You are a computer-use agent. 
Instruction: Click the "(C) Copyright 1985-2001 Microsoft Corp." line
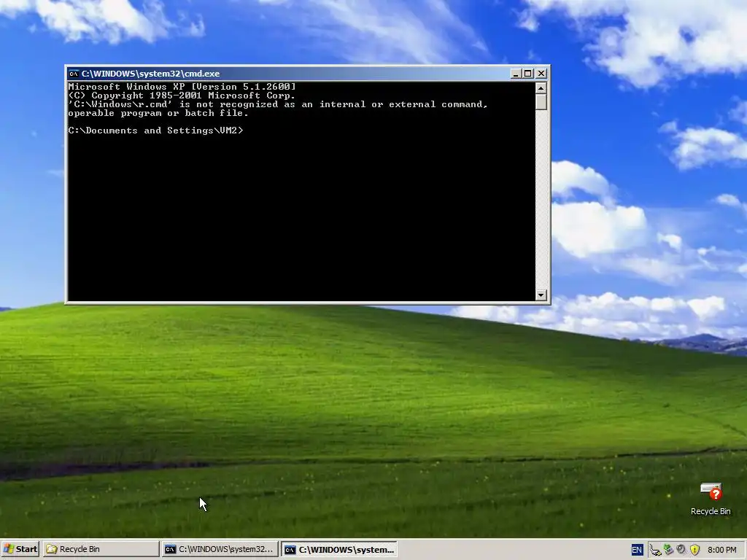click(182, 96)
